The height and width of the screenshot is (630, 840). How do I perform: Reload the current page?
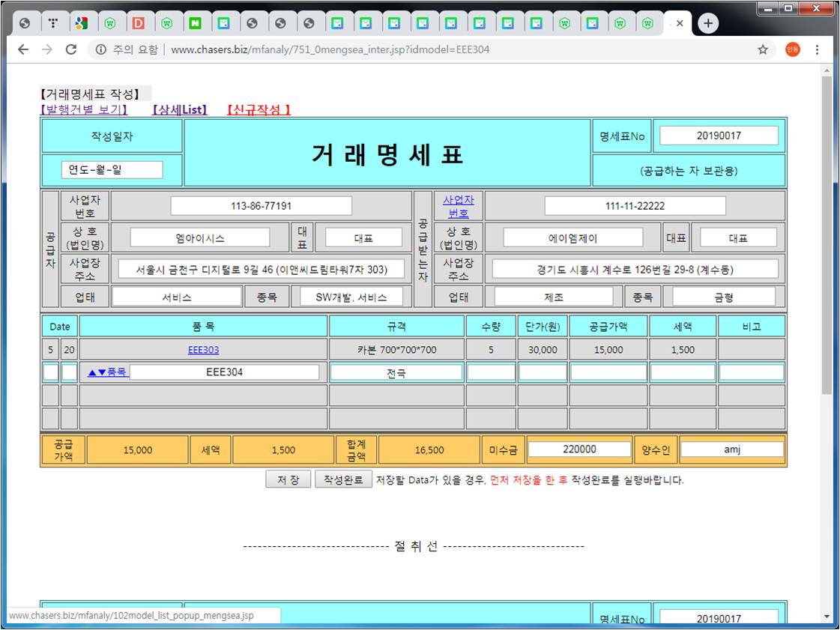pos(70,49)
